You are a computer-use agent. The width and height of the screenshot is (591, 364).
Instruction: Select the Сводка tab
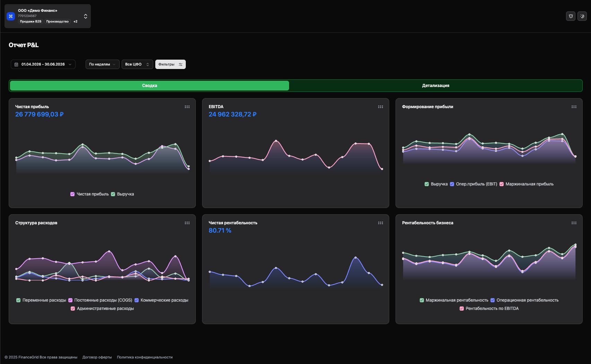tap(149, 86)
